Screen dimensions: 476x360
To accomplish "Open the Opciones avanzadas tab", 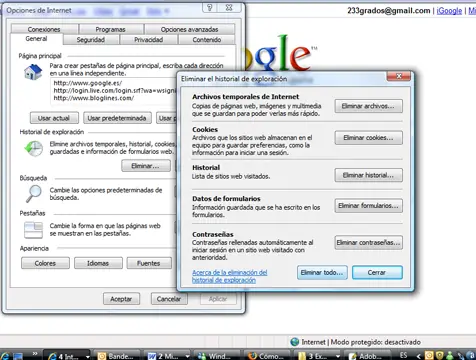I will coord(189,29).
